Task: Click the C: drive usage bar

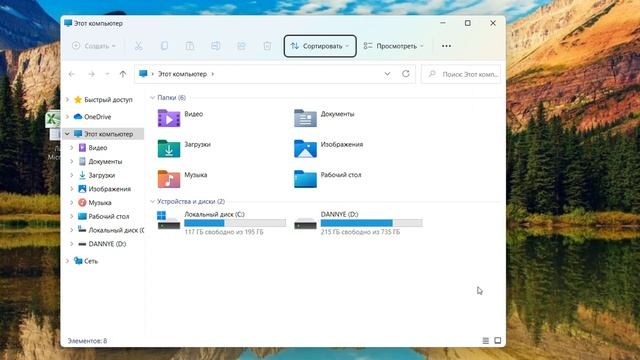Action: click(235, 223)
